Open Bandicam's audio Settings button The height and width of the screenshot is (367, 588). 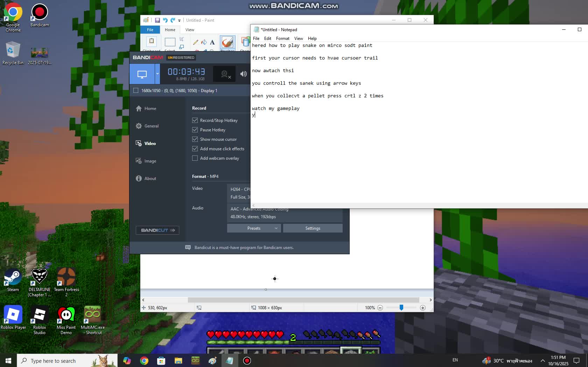pos(312,228)
